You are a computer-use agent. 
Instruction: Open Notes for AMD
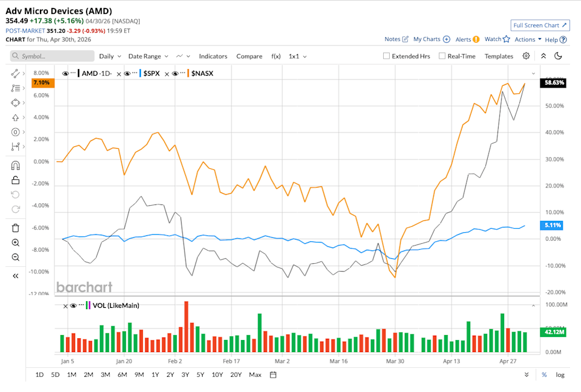(396, 39)
